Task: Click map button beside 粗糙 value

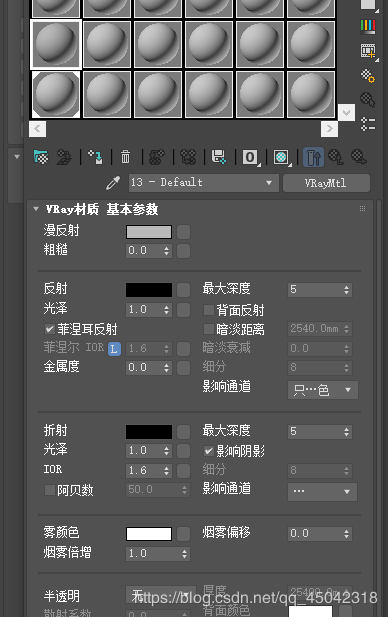Action: 183,251
